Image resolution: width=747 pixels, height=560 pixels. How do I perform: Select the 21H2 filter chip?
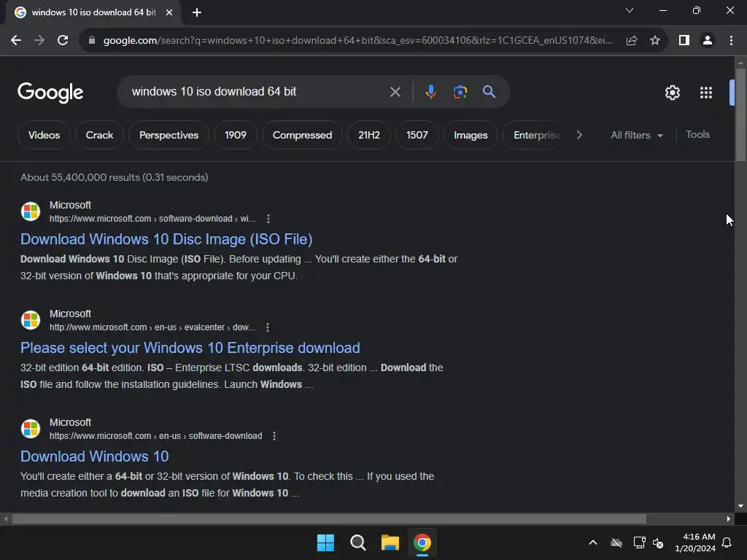tap(369, 135)
